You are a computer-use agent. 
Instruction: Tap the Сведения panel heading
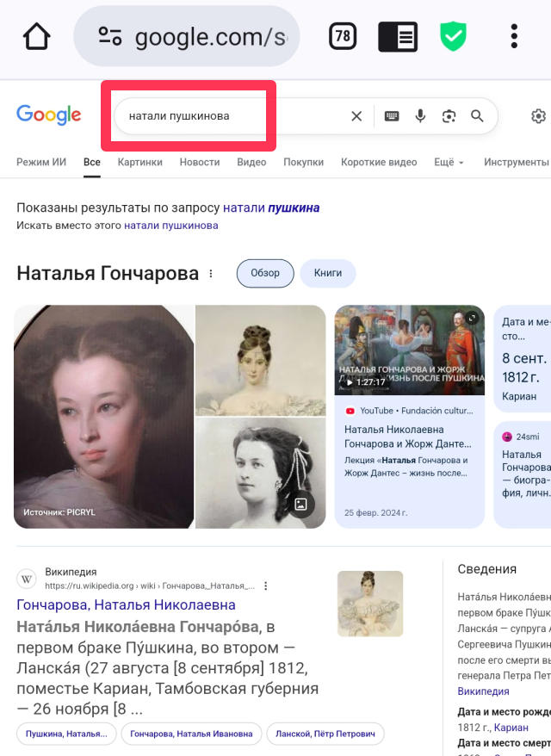[487, 569]
